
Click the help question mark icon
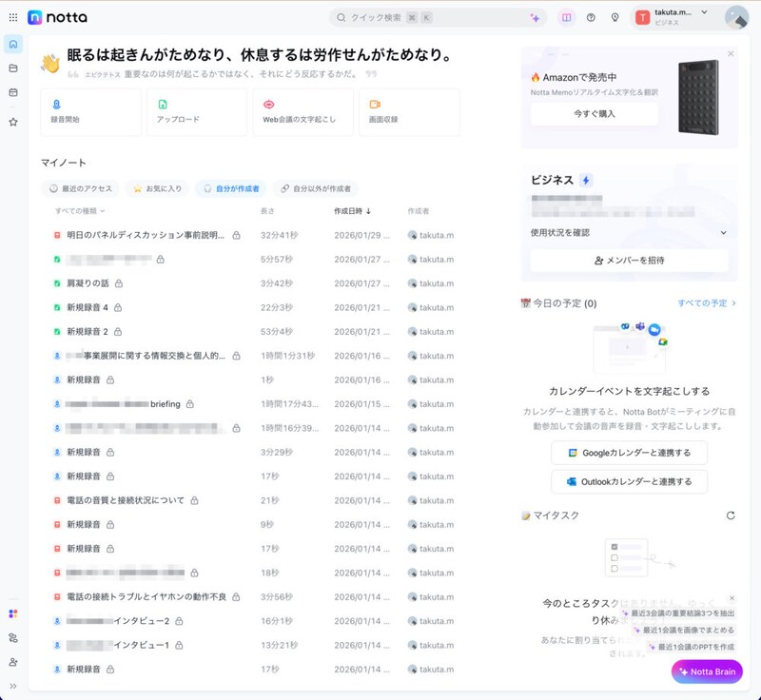[591, 17]
